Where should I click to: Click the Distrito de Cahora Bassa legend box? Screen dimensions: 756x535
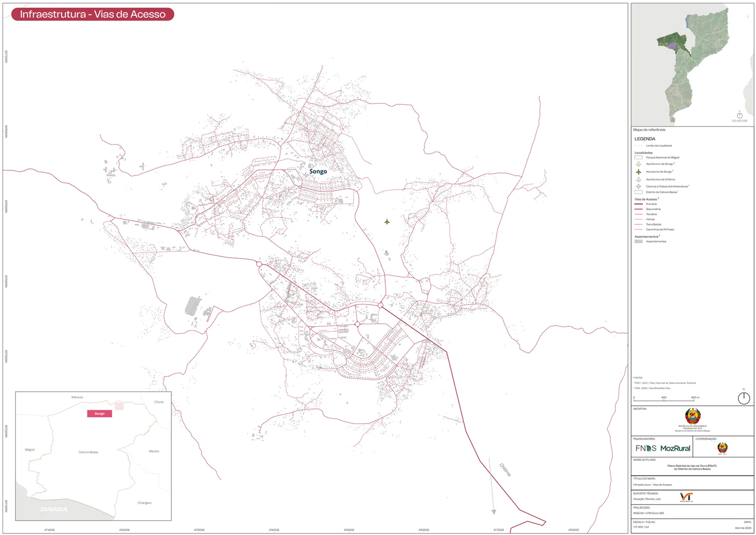639,192
